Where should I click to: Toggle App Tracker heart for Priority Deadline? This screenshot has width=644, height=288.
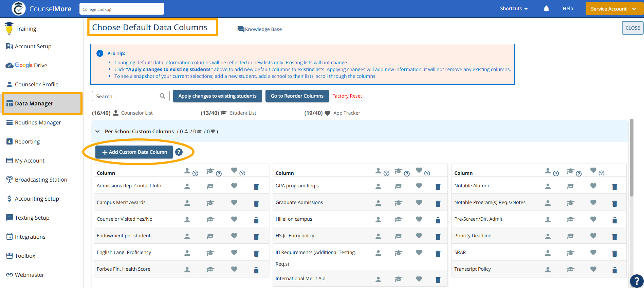pyautogui.click(x=593, y=236)
